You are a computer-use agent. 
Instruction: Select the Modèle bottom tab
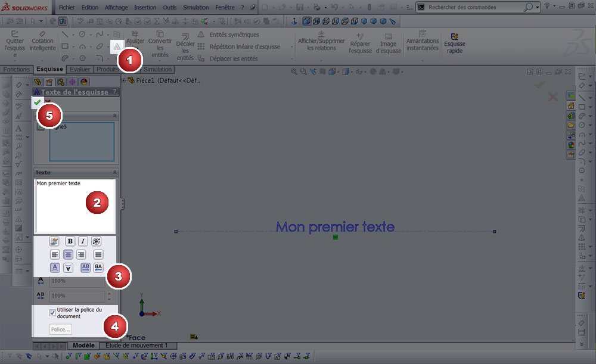pos(83,346)
